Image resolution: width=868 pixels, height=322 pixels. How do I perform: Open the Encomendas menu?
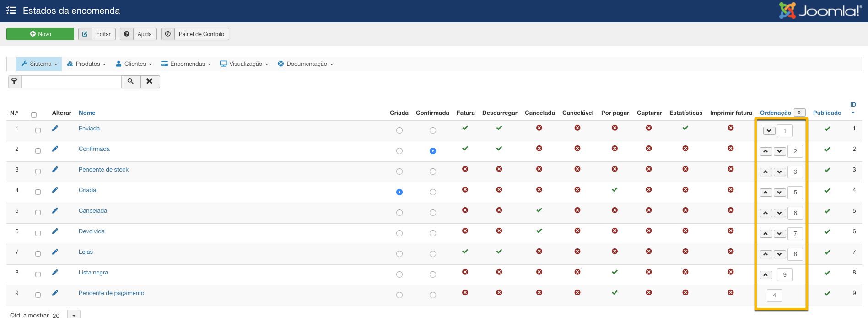pos(186,64)
